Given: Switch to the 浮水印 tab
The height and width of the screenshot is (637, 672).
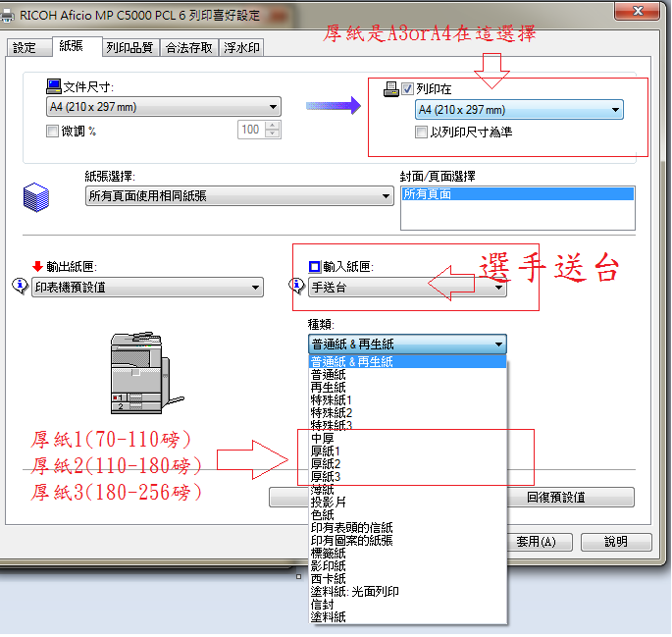Looking at the screenshot, I should pos(241,47).
